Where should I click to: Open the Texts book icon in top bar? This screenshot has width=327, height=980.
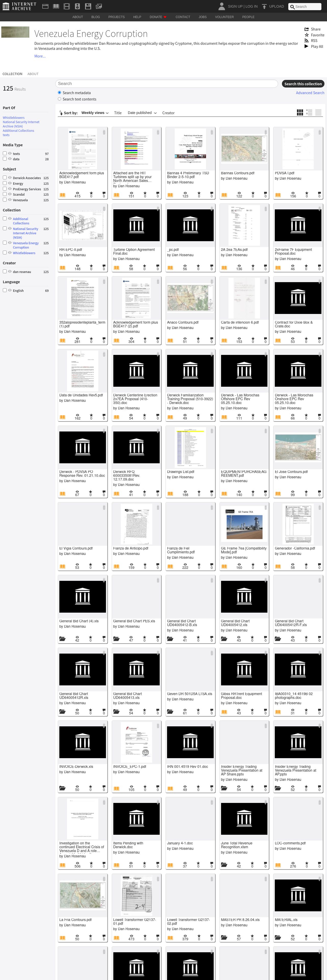(56, 6)
